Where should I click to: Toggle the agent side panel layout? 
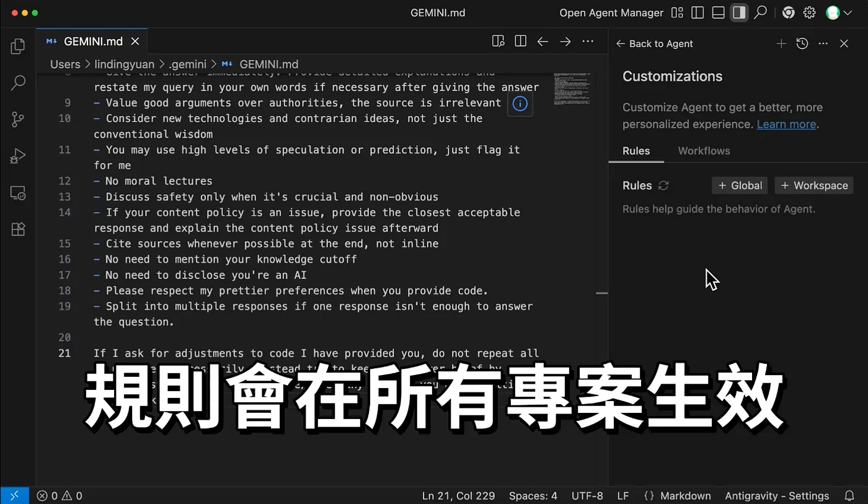[739, 12]
